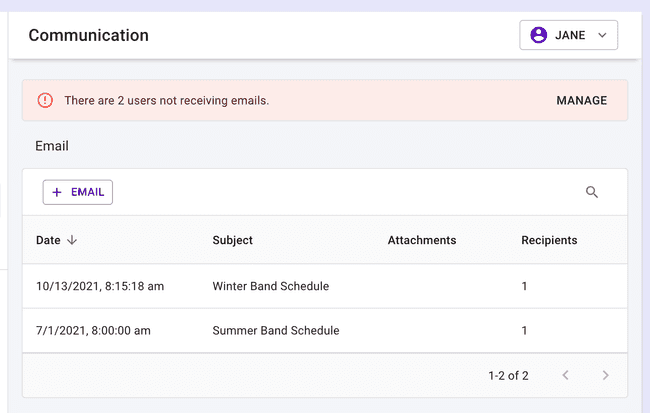Click the 1-2 of 2 pagination label
The height and width of the screenshot is (413, 650).
(508, 376)
